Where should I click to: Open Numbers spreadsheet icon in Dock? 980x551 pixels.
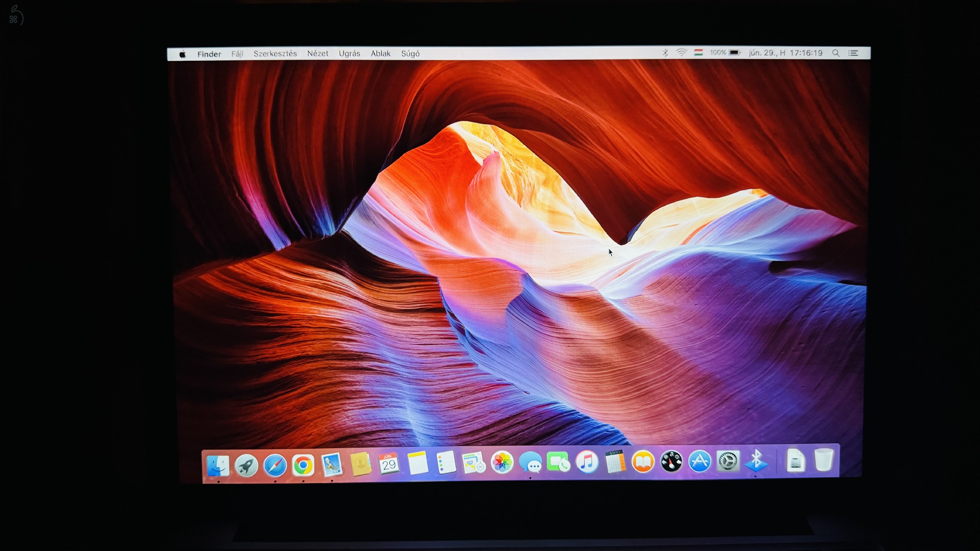coord(615,461)
